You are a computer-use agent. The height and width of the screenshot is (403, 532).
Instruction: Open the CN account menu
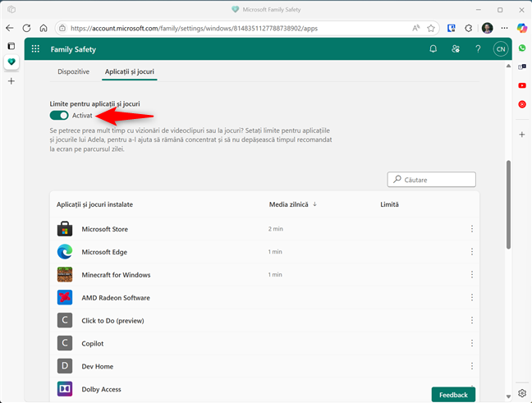pyautogui.click(x=501, y=49)
